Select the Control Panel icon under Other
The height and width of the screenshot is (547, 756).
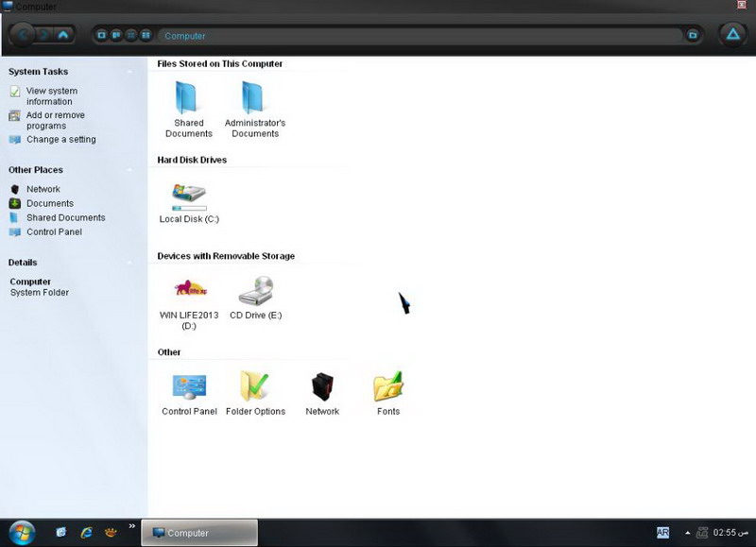(189, 387)
